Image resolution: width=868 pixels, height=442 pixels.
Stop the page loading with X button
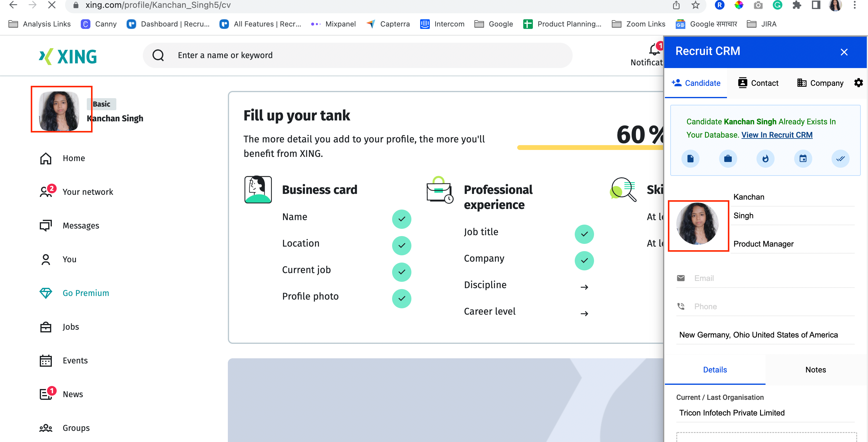point(52,5)
